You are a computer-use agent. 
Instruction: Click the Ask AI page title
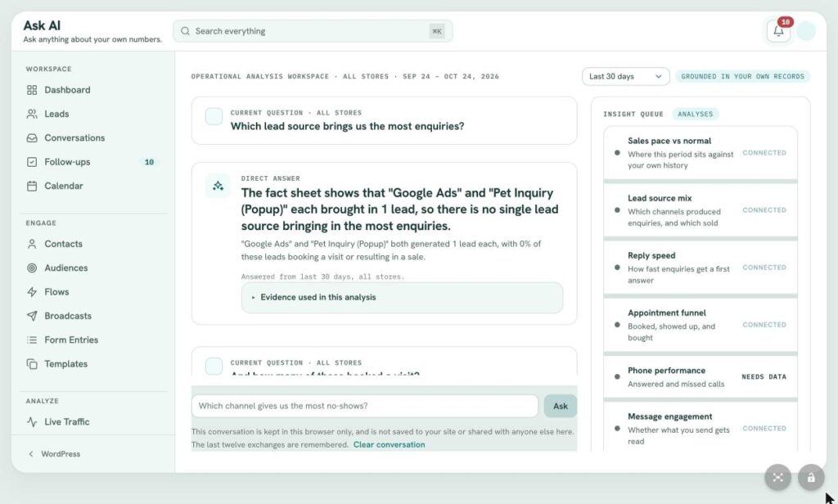pos(42,25)
